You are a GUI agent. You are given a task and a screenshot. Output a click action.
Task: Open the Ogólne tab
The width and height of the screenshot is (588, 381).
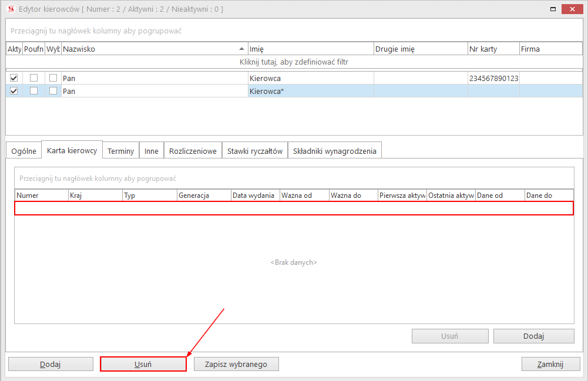click(x=23, y=151)
